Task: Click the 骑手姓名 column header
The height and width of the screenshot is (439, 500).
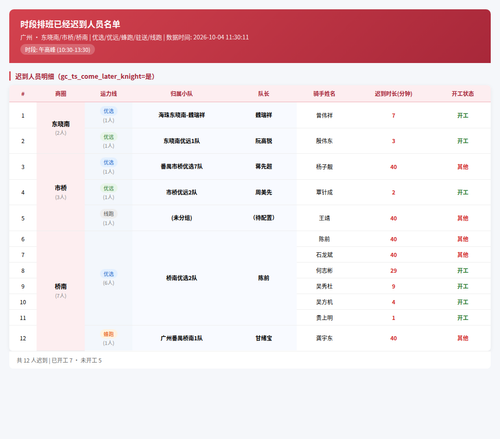Action: (x=324, y=94)
